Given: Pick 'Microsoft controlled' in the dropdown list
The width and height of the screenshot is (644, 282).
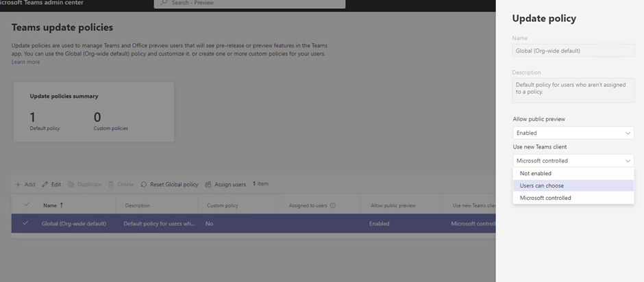Looking at the screenshot, I should pyautogui.click(x=545, y=198).
